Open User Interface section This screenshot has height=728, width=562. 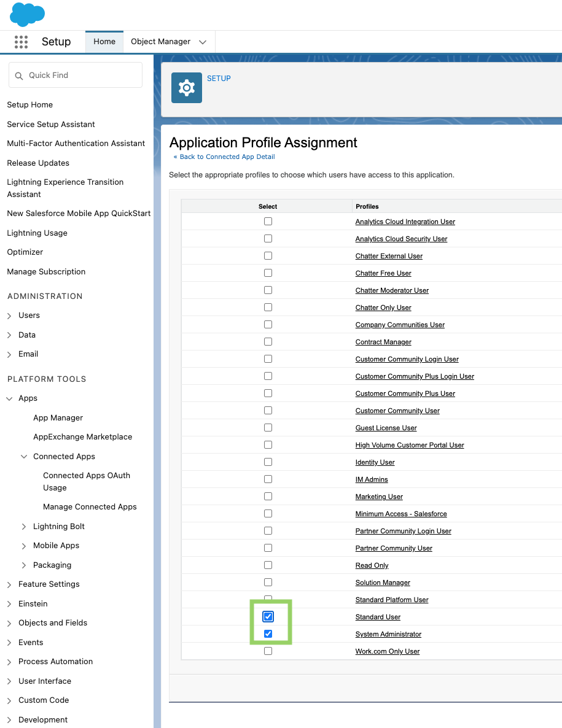tap(45, 681)
